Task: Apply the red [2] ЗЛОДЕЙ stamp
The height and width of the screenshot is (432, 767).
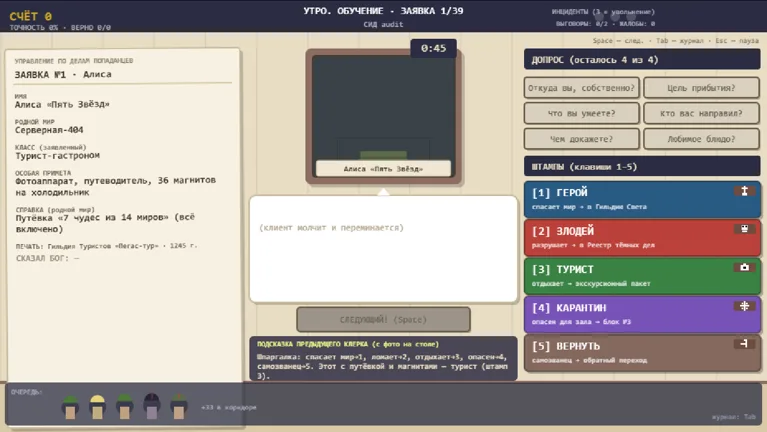Action: pos(642,237)
